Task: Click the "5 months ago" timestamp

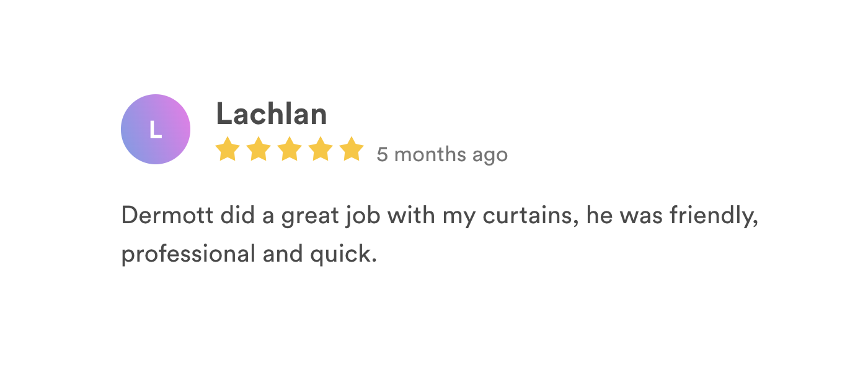Action: [442, 154]
